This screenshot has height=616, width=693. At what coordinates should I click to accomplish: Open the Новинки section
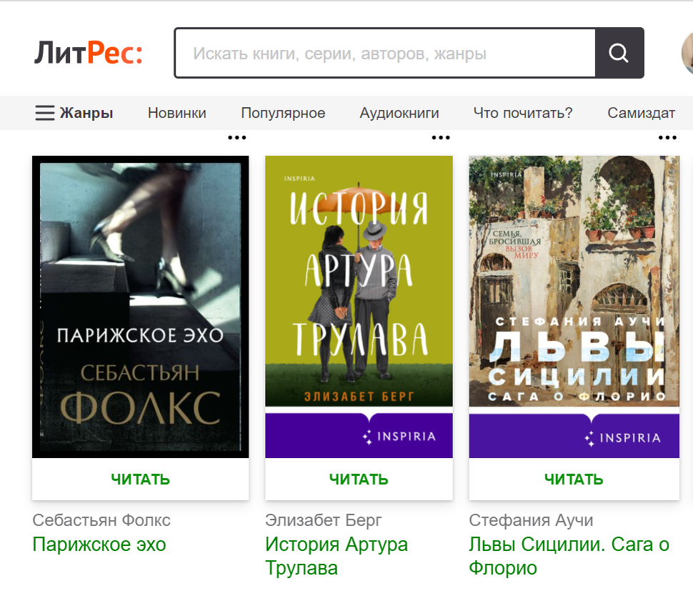[176, 113]
